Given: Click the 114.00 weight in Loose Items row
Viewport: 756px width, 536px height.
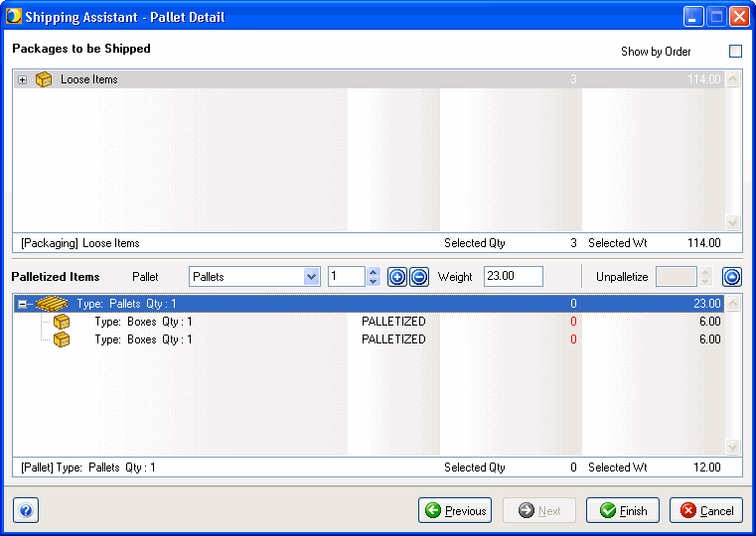Looking at the screenshot, I should click(x=704, y=79).
